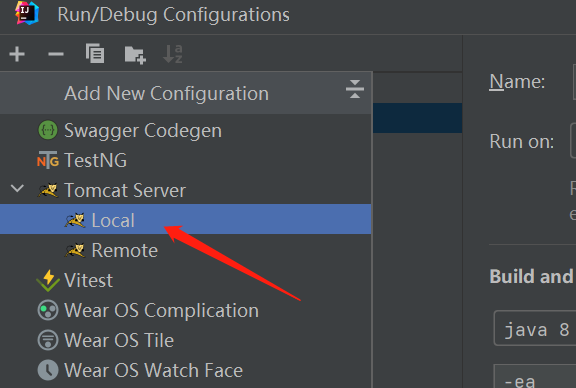Click the new folder icon in toolbar

135,55
